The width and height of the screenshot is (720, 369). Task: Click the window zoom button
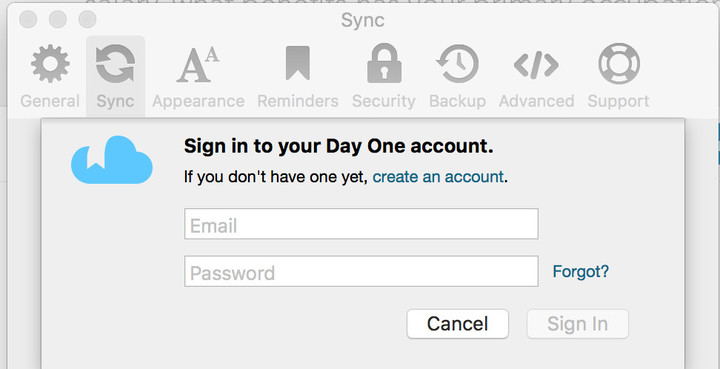[87, 20]
